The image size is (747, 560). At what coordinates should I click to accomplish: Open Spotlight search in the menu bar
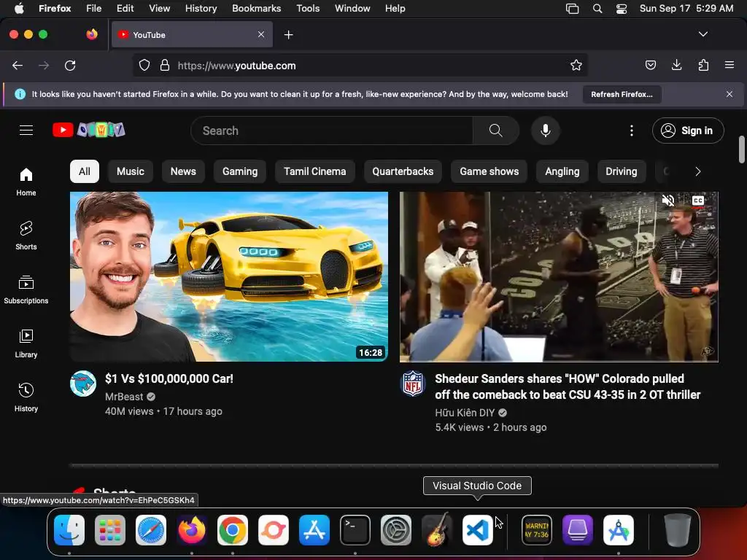pos(597,9)
